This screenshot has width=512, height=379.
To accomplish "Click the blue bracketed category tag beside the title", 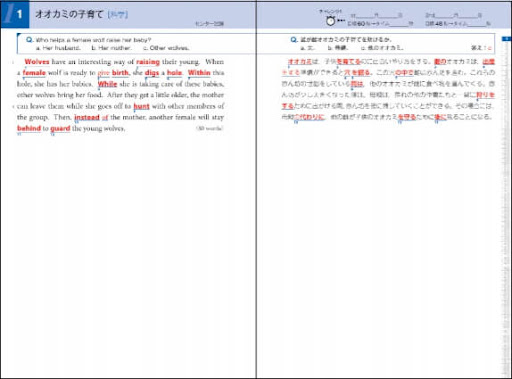I will (117, 15).
